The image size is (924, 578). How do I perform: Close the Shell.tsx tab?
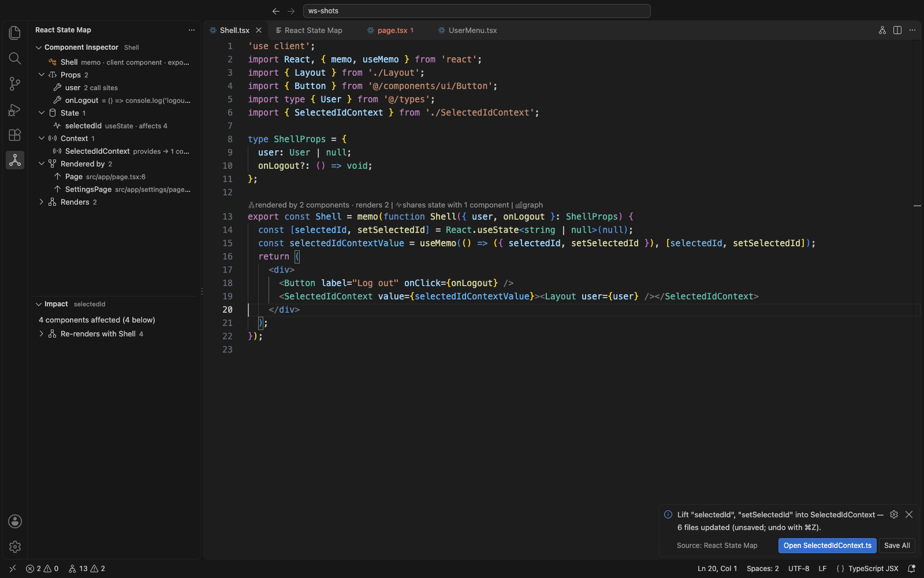point(259,30)
